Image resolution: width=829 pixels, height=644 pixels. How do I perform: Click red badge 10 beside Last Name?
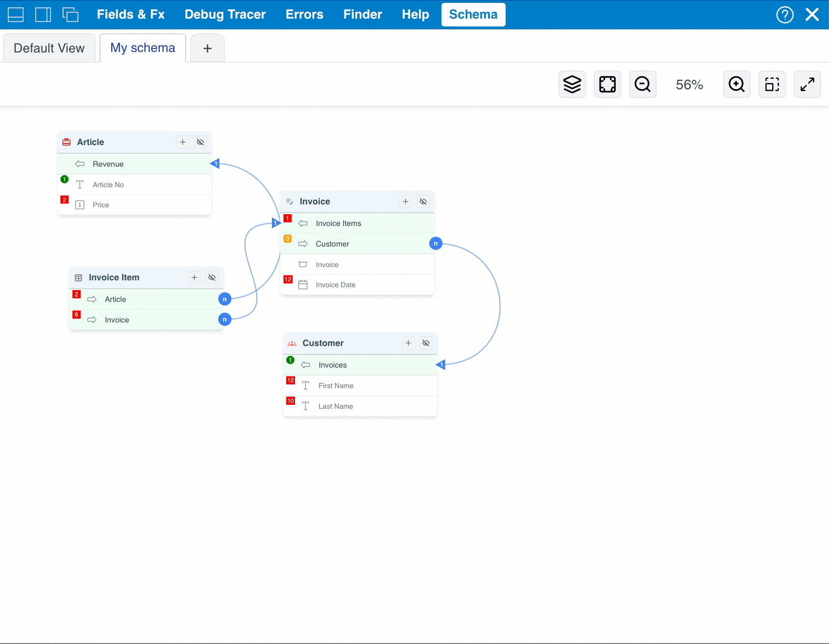pos(291,401)
